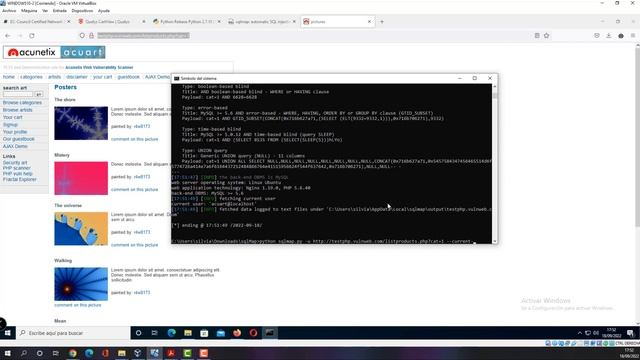640x360 pixels.
Task: Open PHP scanner link under Links
Action: click(17, 168)
